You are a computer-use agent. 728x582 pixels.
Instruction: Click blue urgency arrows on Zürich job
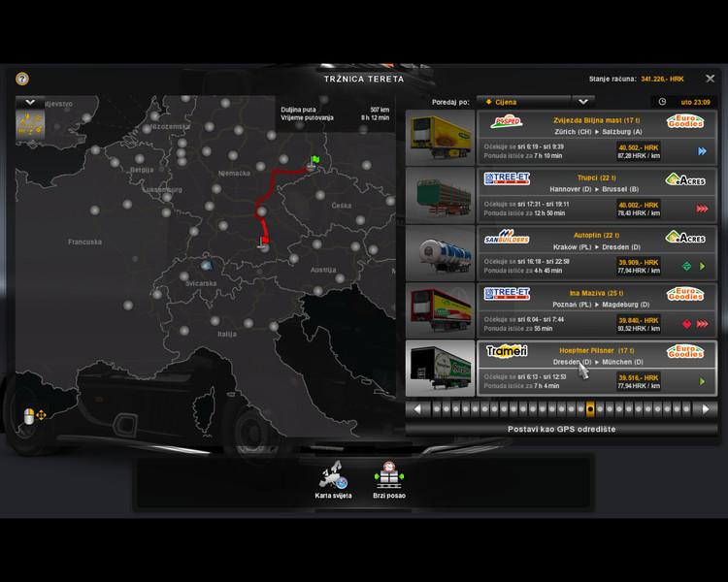702,151
